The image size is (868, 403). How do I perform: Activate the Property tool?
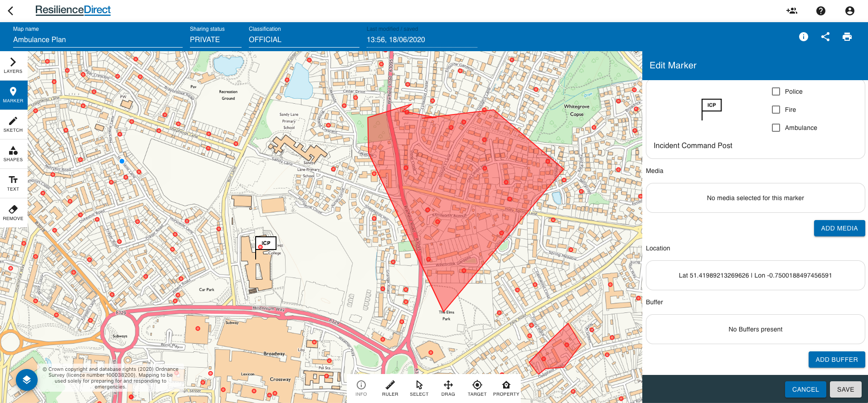pyautogui.click(x=506, y=388)
